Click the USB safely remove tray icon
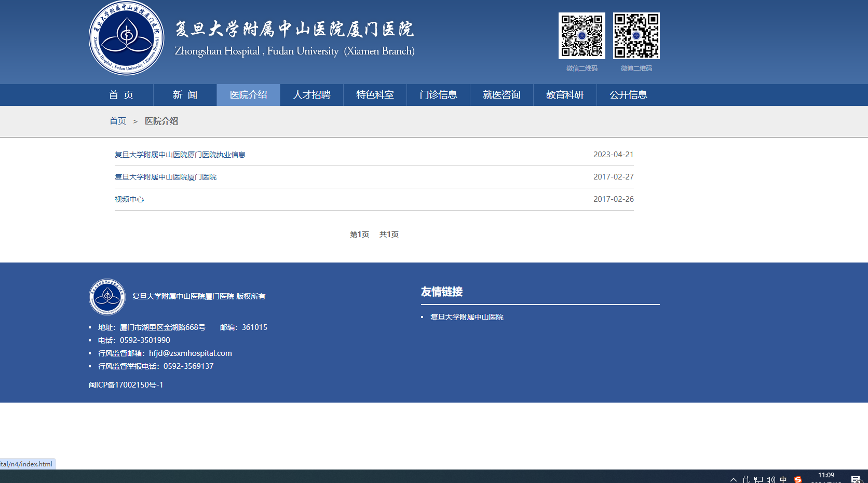This screenshot has width=868, height=483. (746, 479)
